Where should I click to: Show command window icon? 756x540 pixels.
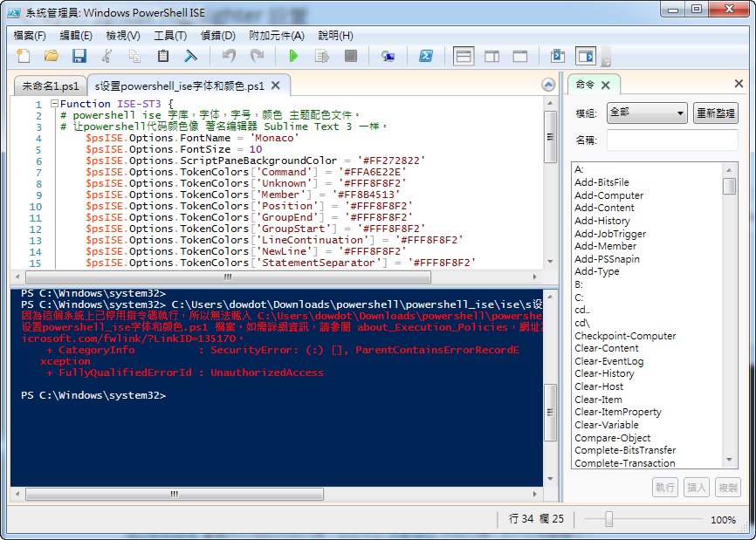pos(557,57)
